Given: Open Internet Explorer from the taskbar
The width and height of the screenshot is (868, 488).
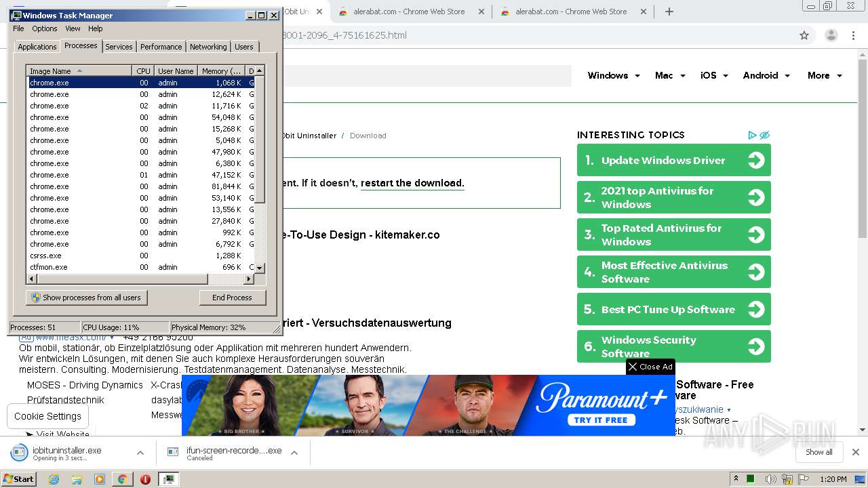Looking at the screenshot, I should [x=54, y=479].
